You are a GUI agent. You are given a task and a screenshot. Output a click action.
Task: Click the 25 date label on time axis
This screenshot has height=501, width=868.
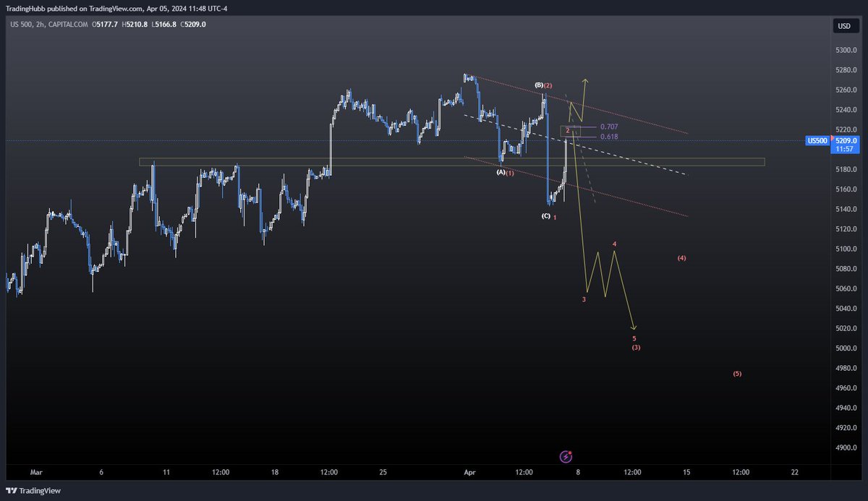tap(383, 472)
